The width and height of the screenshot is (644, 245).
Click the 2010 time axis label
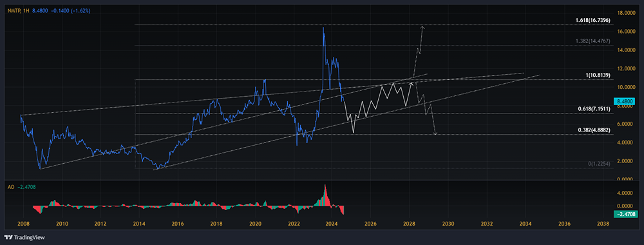62,224
